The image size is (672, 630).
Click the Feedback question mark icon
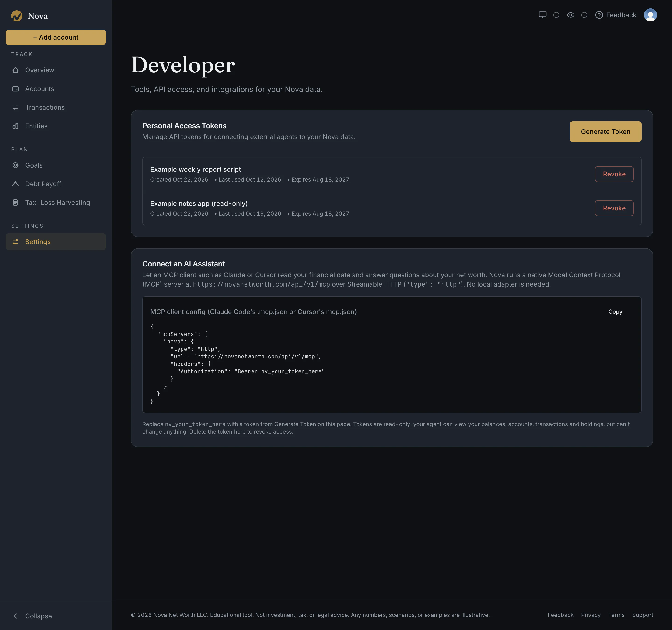point(599,15)
